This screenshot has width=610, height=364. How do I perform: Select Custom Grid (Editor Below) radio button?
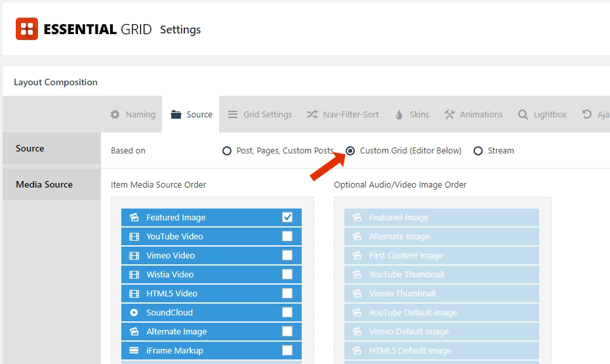(x=350, y=150)
